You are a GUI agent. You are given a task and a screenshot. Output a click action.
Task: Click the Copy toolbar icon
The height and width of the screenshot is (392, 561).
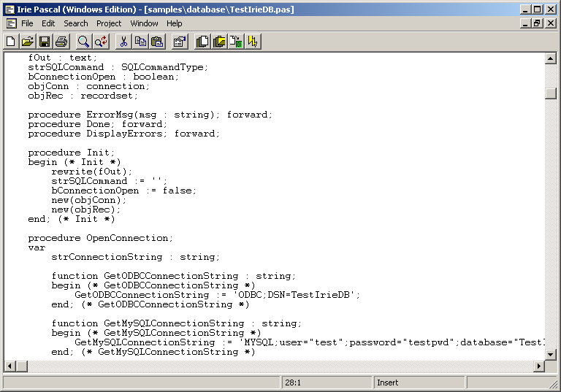[140, 42]
